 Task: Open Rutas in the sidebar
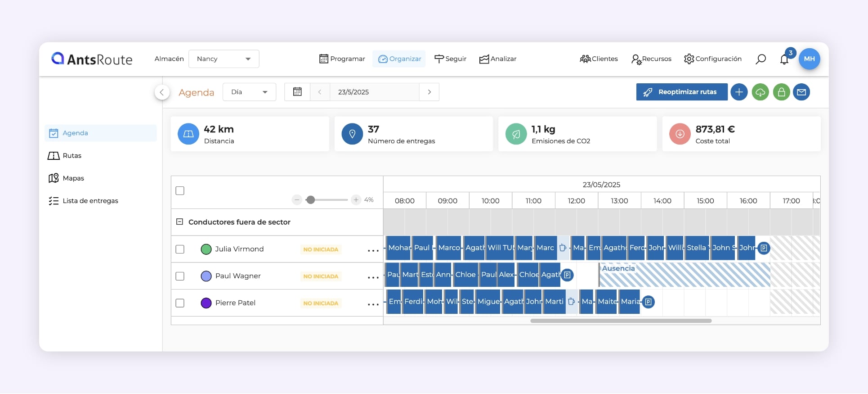click(72, 156)
